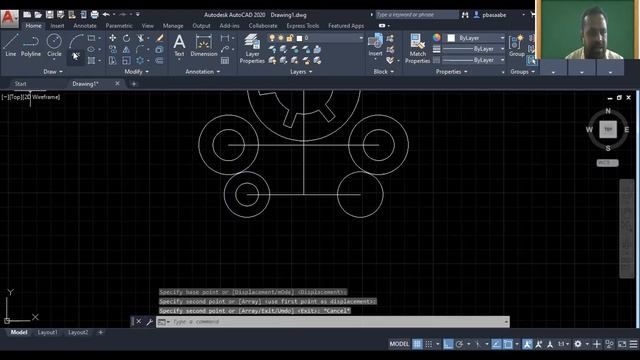Click the Undo arrow icon
The image size is (640, 360).
click(106, 15)
